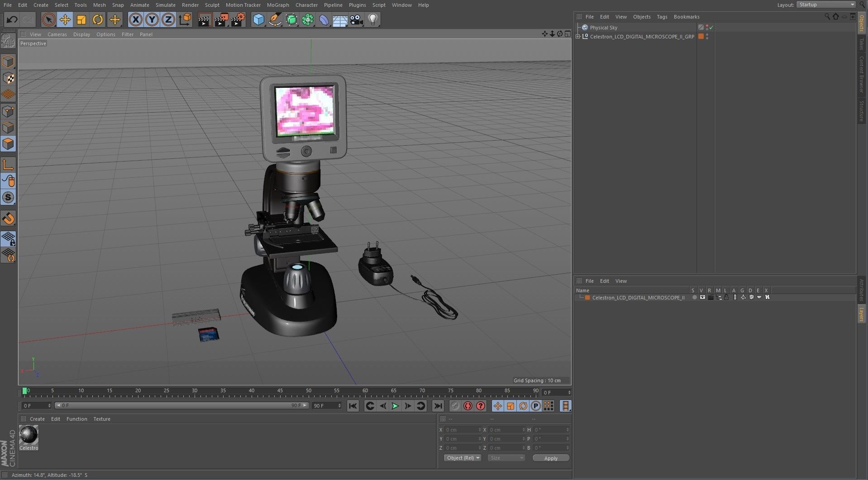The width and height of the screenshot is (868, 480).
Task: Toggle Position keyframe recording icon
Action: click(497, 406)
